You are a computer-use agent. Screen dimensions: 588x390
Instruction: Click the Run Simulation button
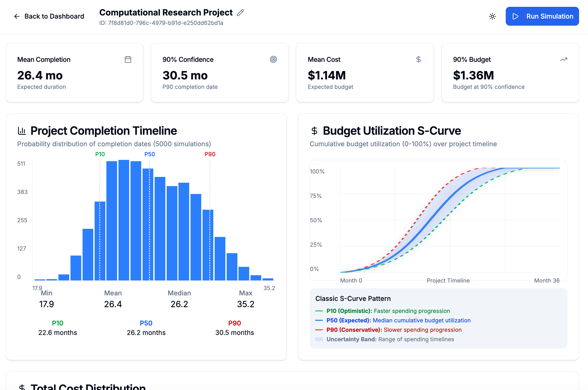542,16
